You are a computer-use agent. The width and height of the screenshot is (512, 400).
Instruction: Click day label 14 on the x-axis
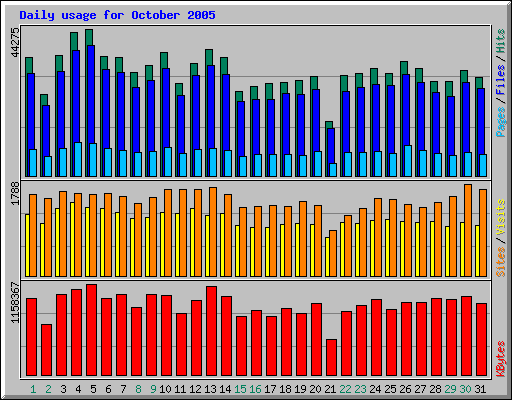pyautogui.click(x=225, y=389)
